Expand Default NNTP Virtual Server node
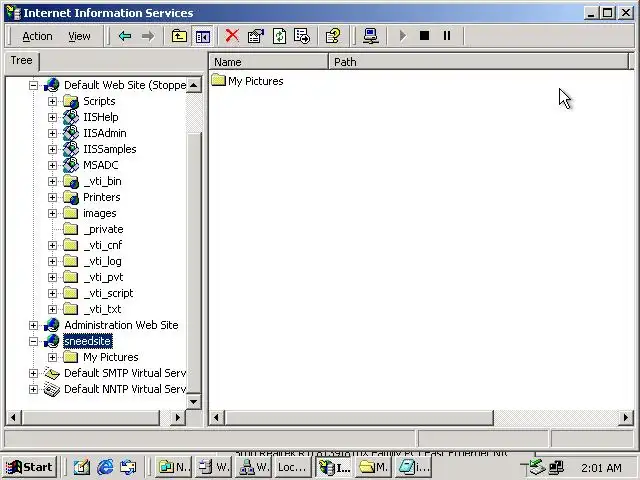The height and width of the screenshot is (480, 640). (x=33, y=389)
